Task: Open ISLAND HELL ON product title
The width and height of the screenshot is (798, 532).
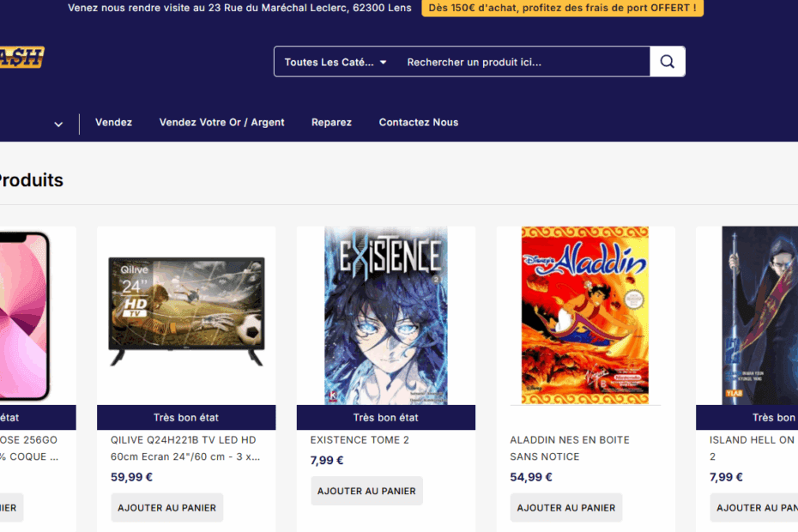Action: [753, 448]
